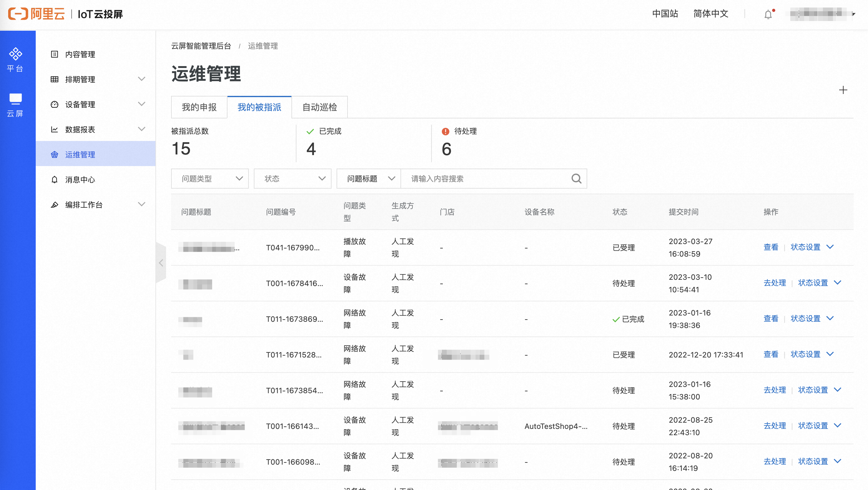Image resolution: width=868 pixels, height=490 pixels.
Task: Open 状态设置 dropdown for the 2022-08-25 row
Action: coord(819,426)
